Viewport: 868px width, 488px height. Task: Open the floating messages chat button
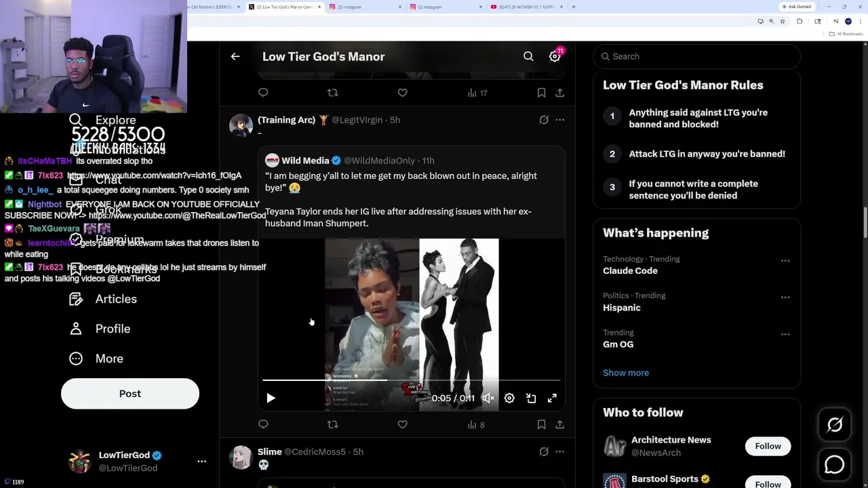835,464
